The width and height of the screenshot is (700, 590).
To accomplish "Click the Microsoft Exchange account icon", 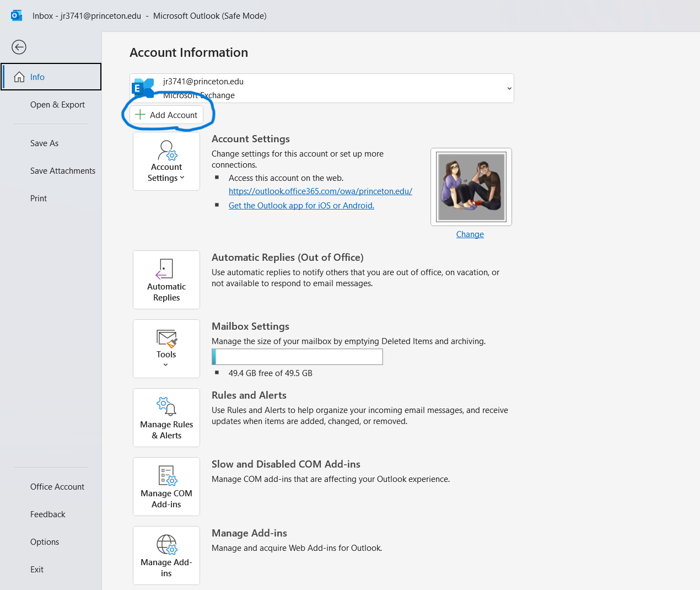I will point(144,88).
